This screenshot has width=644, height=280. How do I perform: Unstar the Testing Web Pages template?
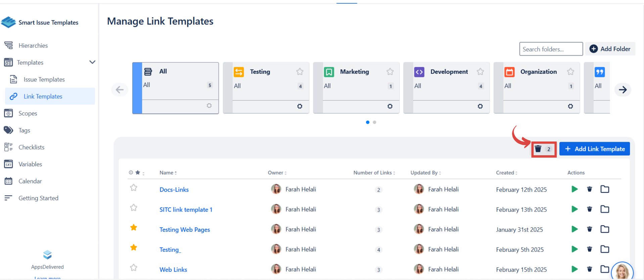(x=134, y=228)
